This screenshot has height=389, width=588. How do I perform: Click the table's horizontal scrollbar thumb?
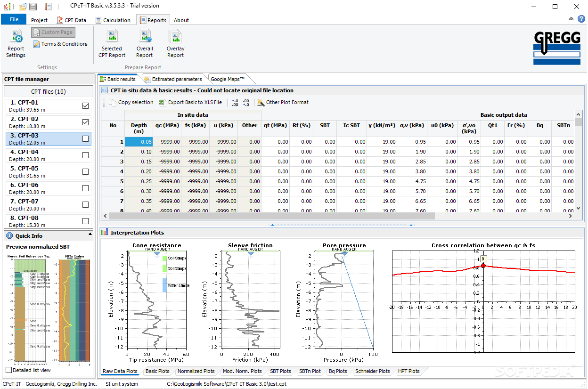[272, 216]
